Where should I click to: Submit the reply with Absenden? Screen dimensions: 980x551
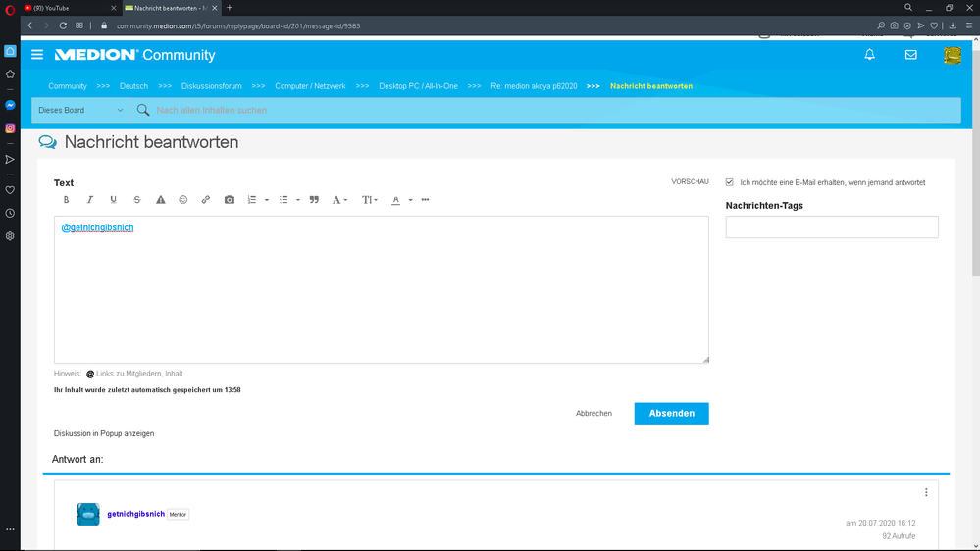coord(671,414)
